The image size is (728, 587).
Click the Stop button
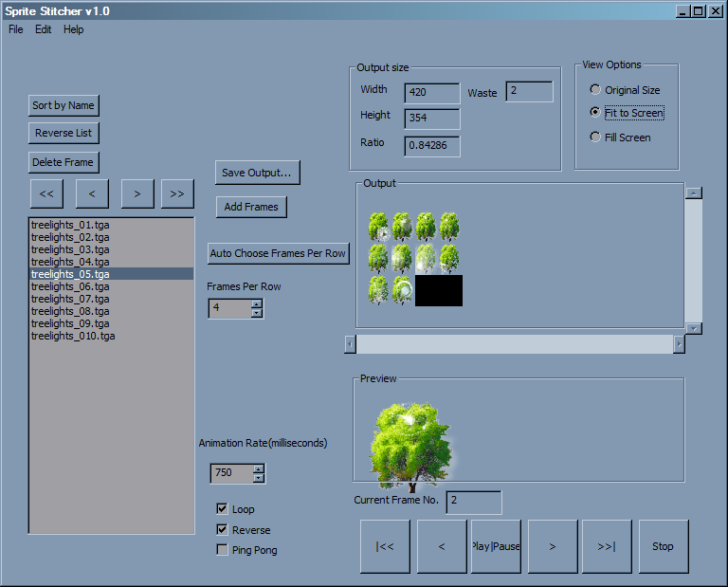coord(664,546)
